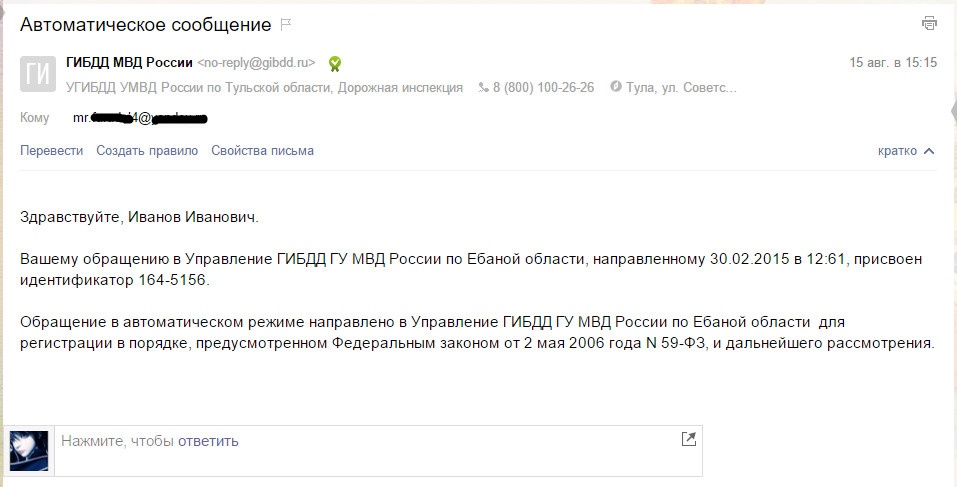Viewport: 957px width, 487px height.
Task: Click the phone icon beside 8 (800) 100-26-26
Action: click(x=484, y=88)
